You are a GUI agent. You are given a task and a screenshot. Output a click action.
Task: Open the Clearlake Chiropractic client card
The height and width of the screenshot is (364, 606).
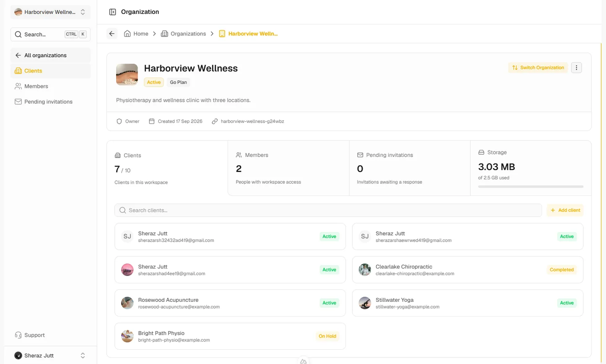click(x=468, y=269)
